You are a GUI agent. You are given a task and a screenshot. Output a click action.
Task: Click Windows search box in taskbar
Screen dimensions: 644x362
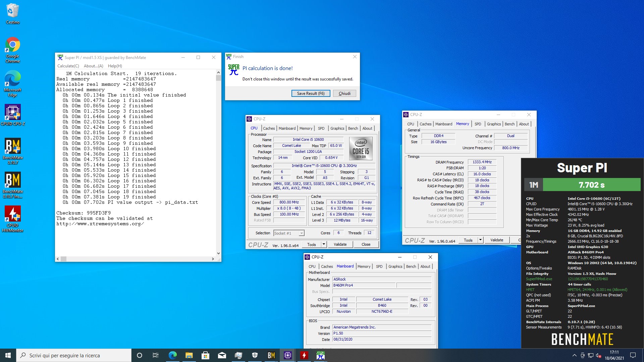pos(74,355)
